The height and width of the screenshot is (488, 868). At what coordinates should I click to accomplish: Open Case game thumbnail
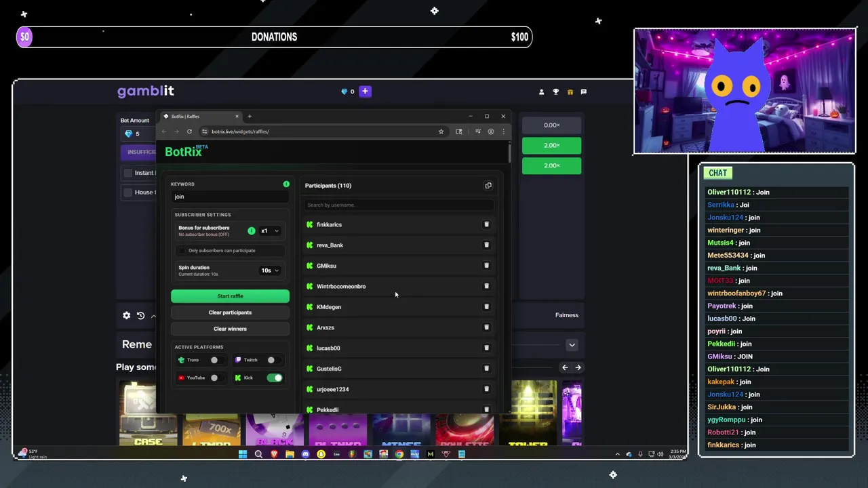[148, 413]
